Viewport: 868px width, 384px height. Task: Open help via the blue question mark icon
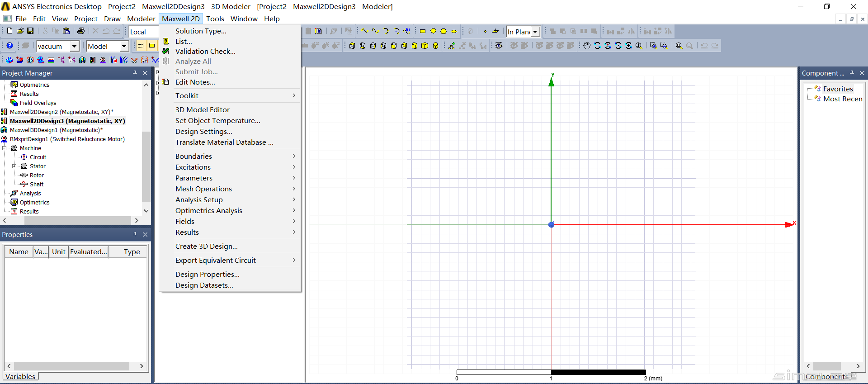[x=9, y=46]
